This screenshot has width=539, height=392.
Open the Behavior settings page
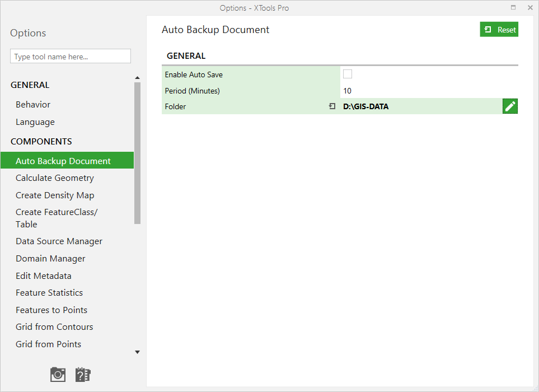point(32,104)
